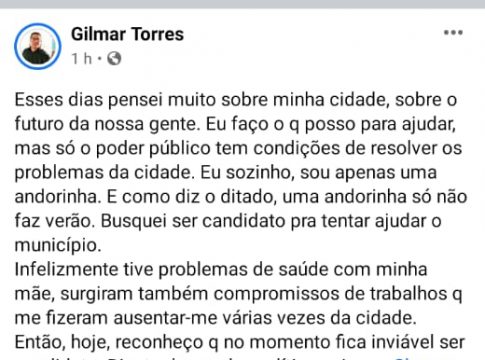
Task: Click the phrase 'futuro da nossa gente'
Action: [106, 124]
